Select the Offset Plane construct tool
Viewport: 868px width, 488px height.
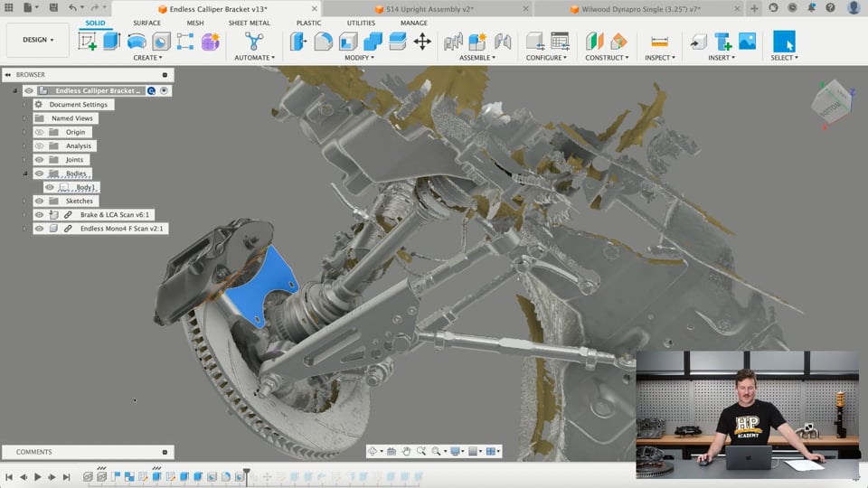[595, 42]
